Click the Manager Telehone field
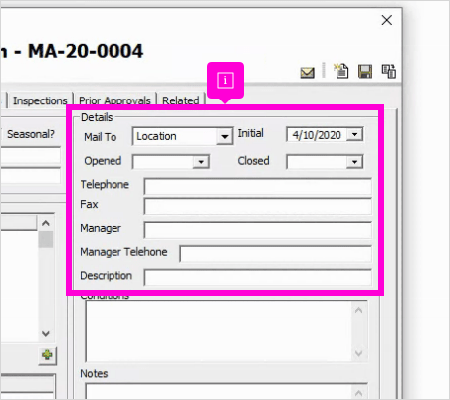 [x=275, y=254]
